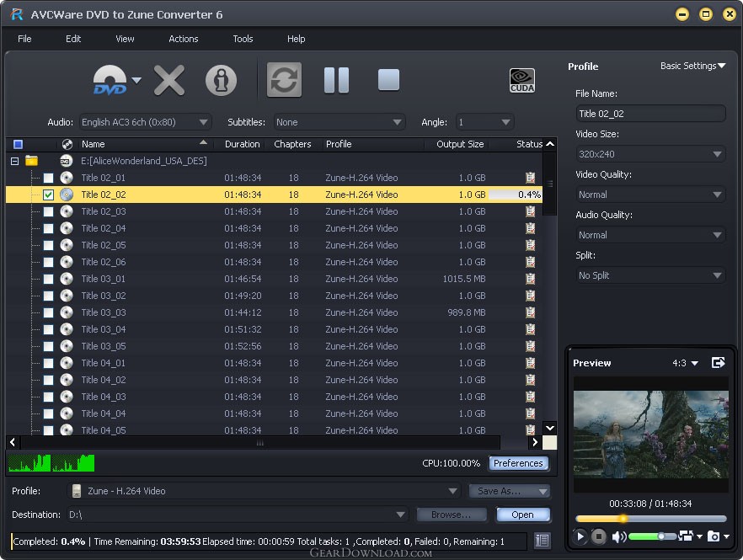Open the Info toolbar icon

221,80
